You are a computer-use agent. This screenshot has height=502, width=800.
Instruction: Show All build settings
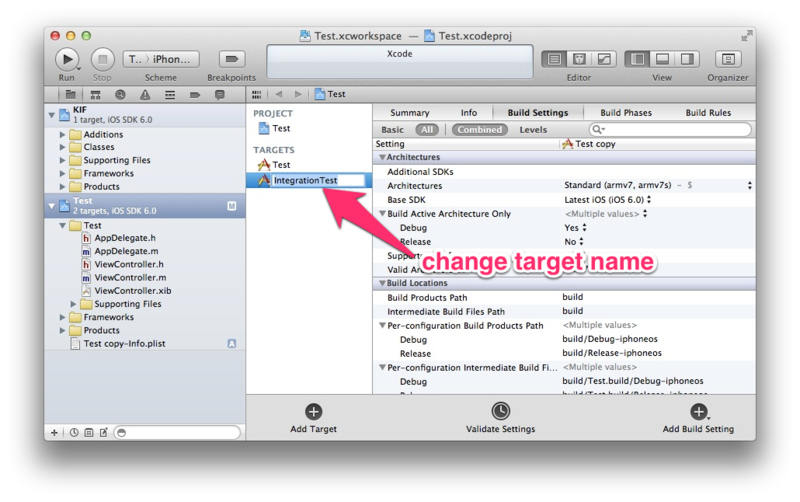click(427, 130)
